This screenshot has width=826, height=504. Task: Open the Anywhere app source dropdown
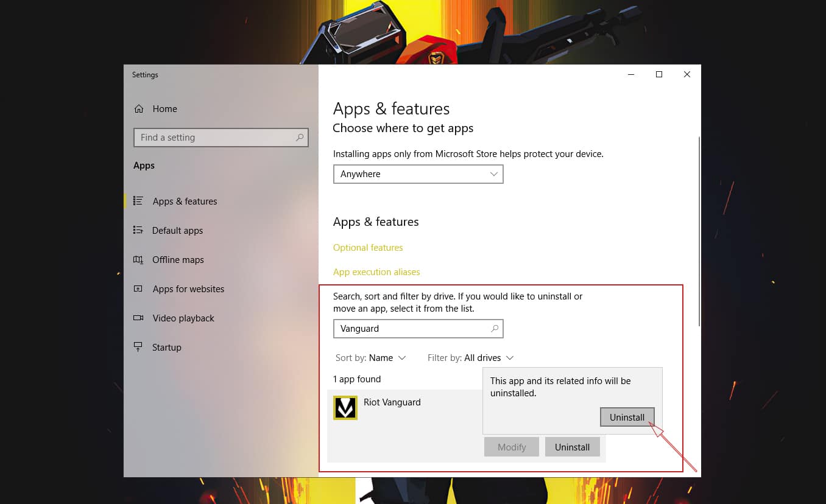coord(418,174)
